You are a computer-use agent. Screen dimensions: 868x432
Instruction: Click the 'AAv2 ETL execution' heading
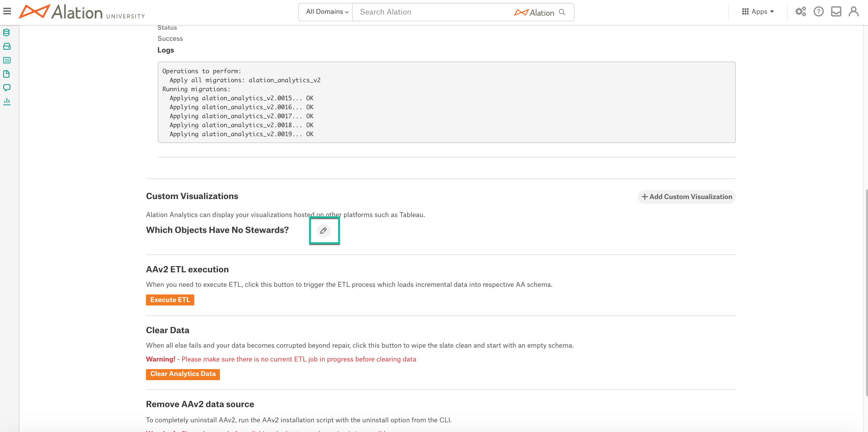tap(187, 269)
